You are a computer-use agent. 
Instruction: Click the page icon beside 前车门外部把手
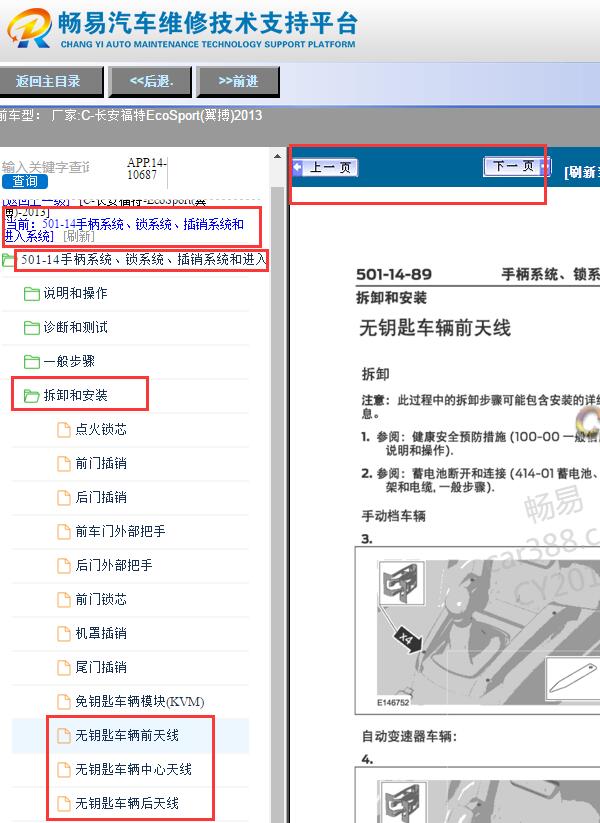point(64,532)
